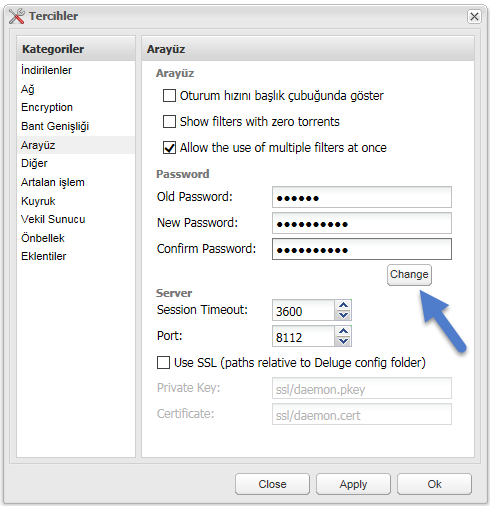Viewport: 490px width, 506px height.
Task: Decrease Session Timeout with down arrow
Action: coord(343,315)
